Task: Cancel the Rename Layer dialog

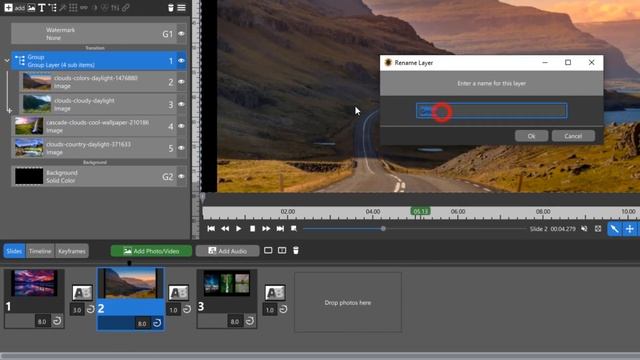Action: pyautogui.click(x=573, y=136)
